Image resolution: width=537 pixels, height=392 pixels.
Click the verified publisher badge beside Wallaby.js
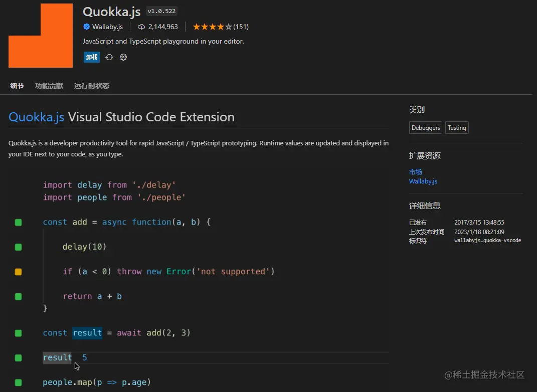pyautogui.click(x=87, y=27)
